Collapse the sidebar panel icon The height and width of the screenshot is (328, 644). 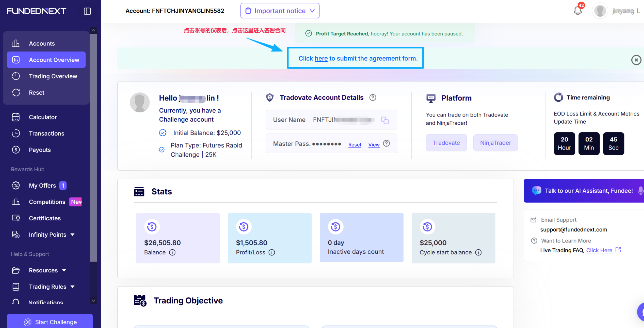pyautogui.click(x=87, y=11)
